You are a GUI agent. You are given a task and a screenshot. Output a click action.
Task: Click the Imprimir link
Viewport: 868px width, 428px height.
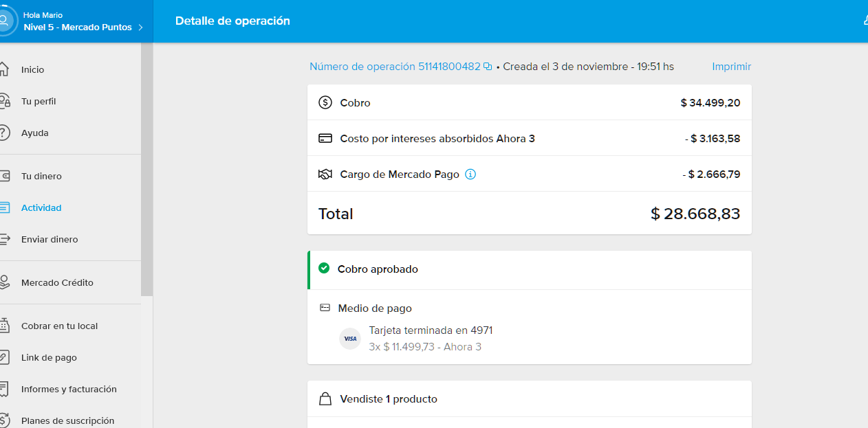732,67
